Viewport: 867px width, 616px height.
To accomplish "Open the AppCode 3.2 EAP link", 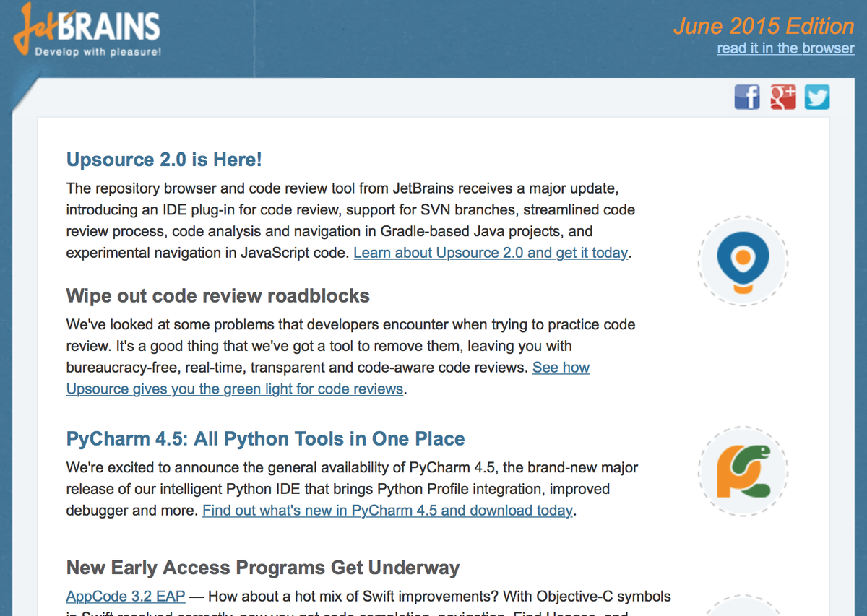I will pyautogui.click(x=126, y=597).
